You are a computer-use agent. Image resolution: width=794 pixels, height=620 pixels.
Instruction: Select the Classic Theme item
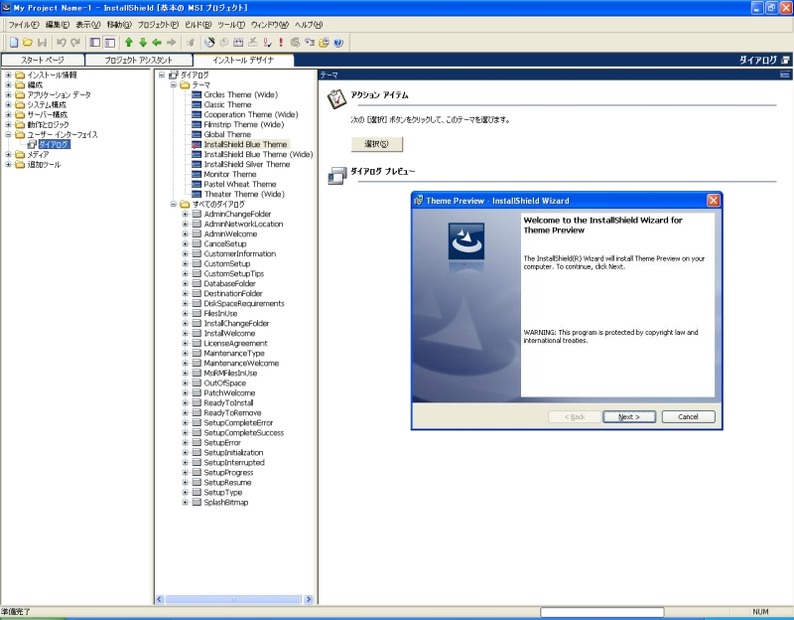point(227,105)
